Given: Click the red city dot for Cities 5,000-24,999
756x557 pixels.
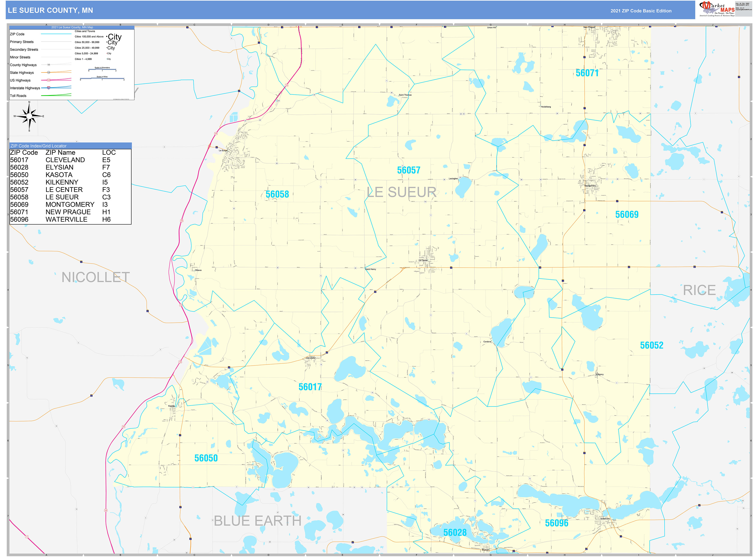Looking at the screenshot, I should [x=106, y=53].
